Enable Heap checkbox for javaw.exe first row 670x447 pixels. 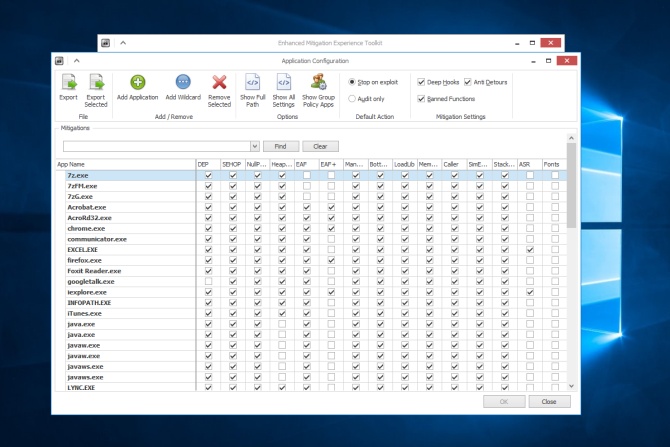[282, 345]
